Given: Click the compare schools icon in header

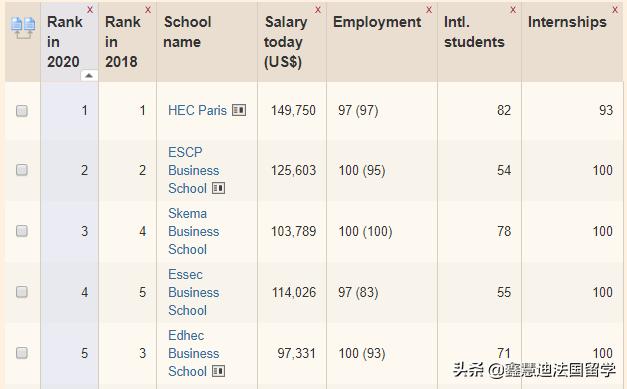Looking at the screenshot, I should (x=23, y=28).
